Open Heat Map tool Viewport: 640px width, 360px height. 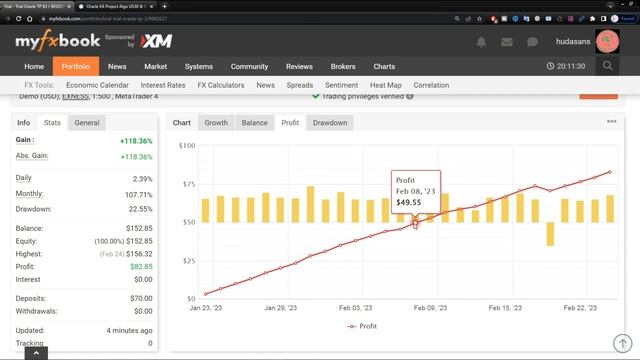click(x=386, y=85)
